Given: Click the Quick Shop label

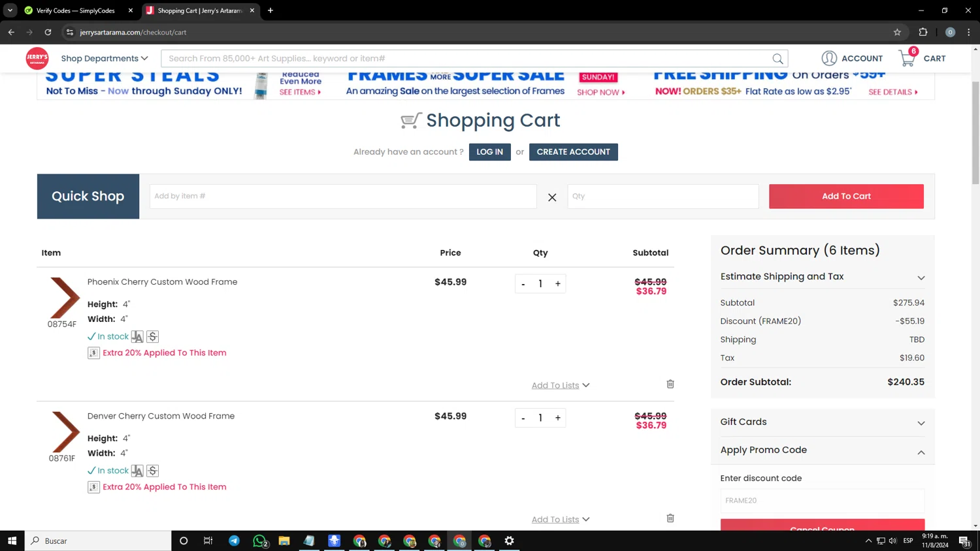Looking at the screenshot, I should pyautogui.click(x=88, y=197).
